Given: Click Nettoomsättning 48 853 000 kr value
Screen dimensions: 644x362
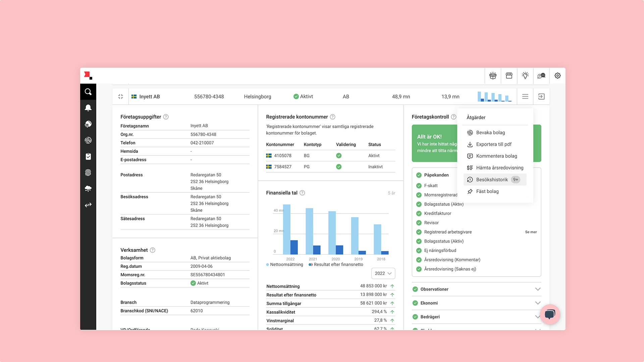Looking at the screenshot, I should 373,286.
